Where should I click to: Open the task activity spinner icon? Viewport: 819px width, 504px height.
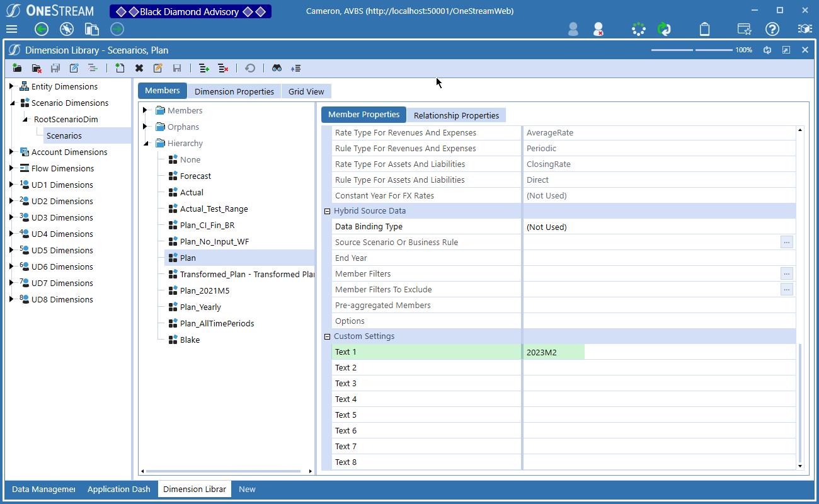(639, 29)
